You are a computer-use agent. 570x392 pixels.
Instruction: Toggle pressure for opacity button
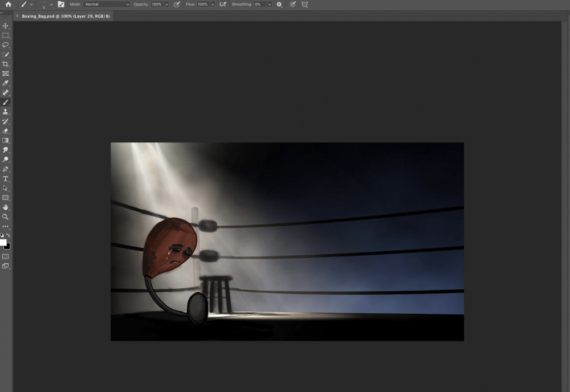pos(177,4)
